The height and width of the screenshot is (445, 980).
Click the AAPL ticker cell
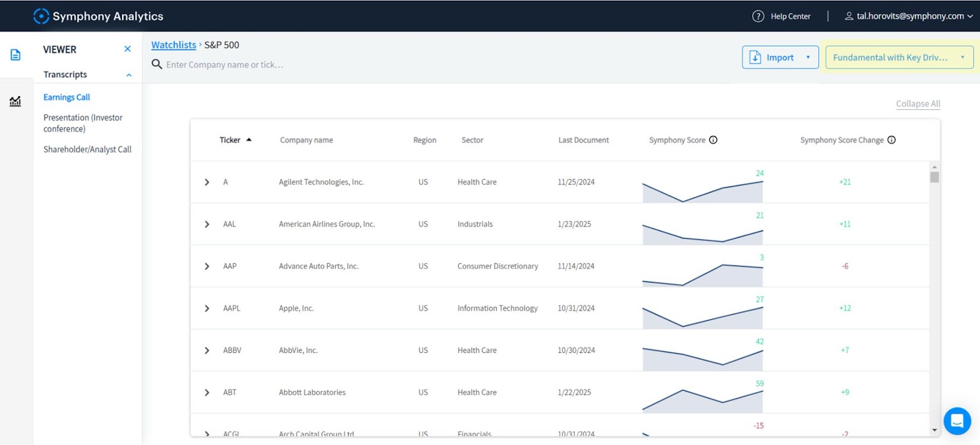tap(232, 309)
